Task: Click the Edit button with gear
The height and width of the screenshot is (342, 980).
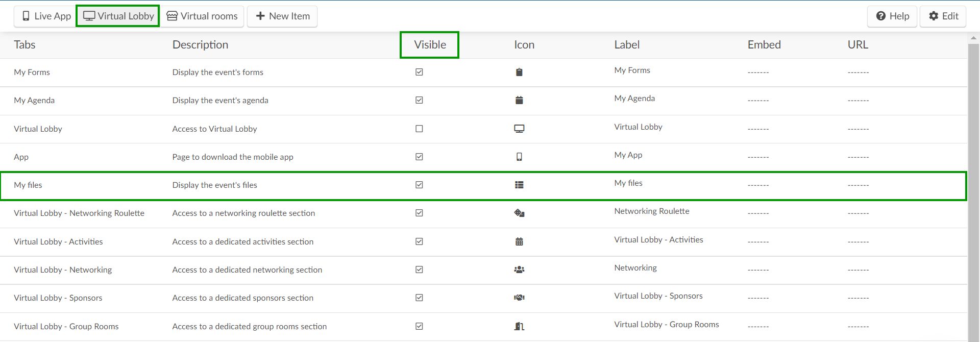Action: click(943, 16)
